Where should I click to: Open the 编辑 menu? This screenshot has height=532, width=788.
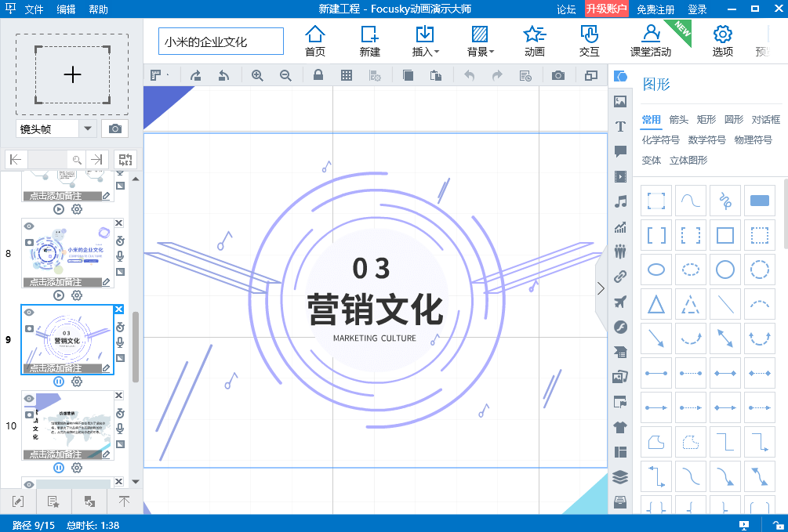click(66, 9)
